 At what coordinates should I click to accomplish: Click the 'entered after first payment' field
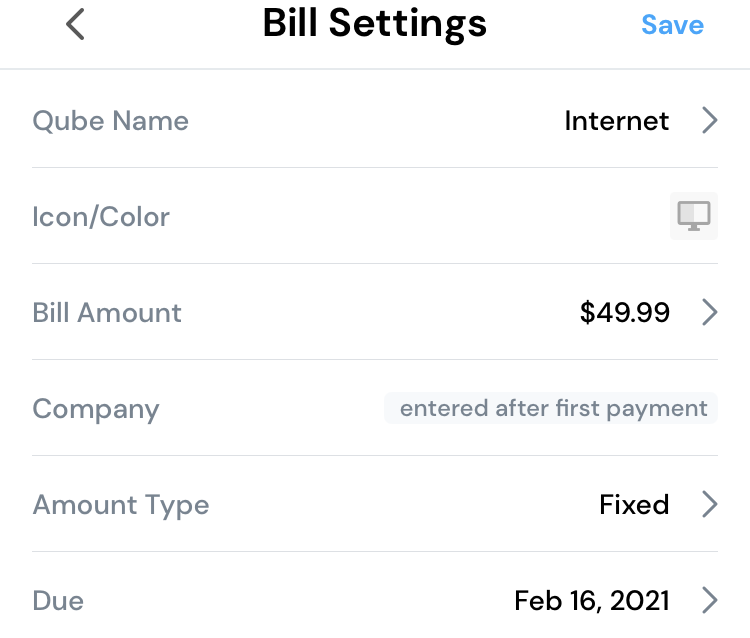[552, 408]
